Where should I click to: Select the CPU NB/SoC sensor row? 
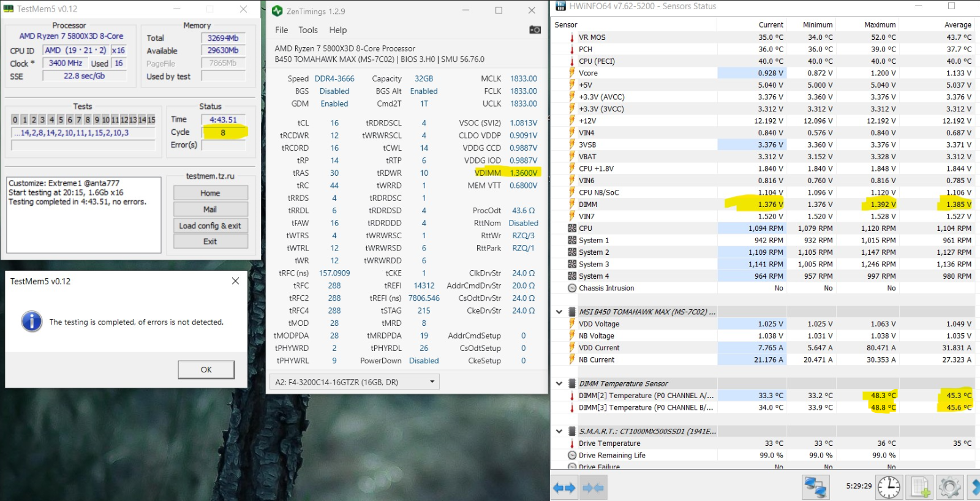point(763,192)
